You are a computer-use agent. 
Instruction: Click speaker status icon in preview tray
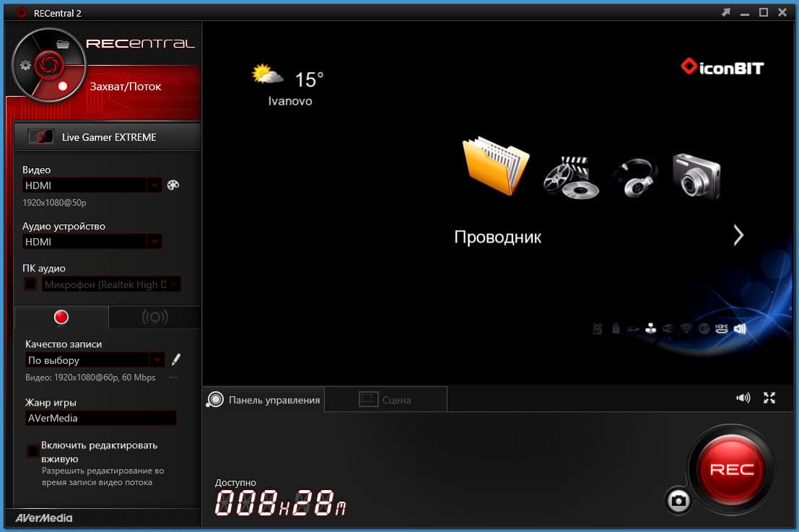point(740,328)
